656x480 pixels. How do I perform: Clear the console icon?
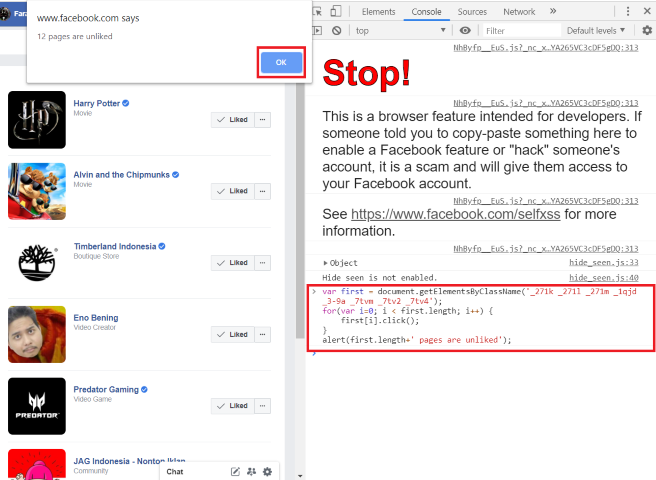[x=336, y=31]
